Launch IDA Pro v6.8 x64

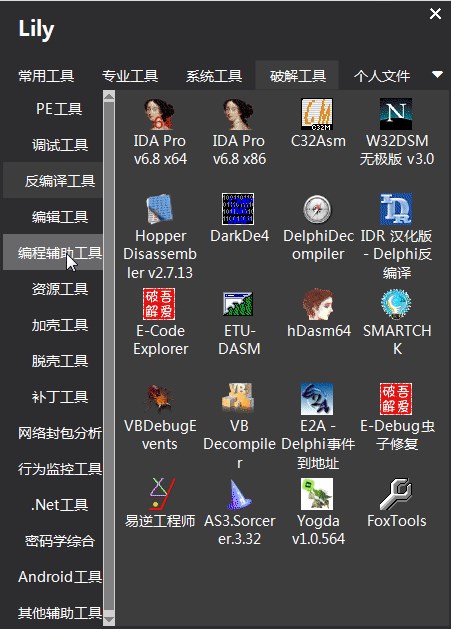point(160,132)
